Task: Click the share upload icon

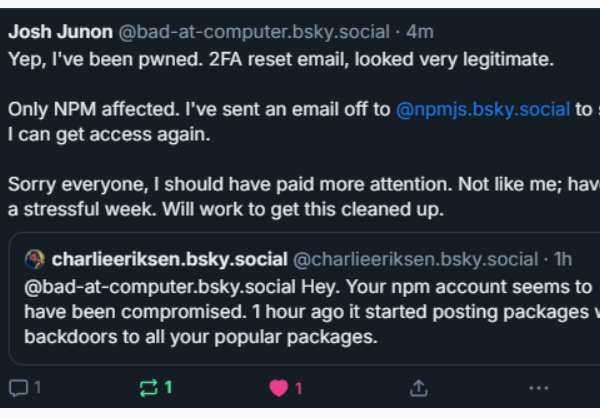Action: coord(419,387)
